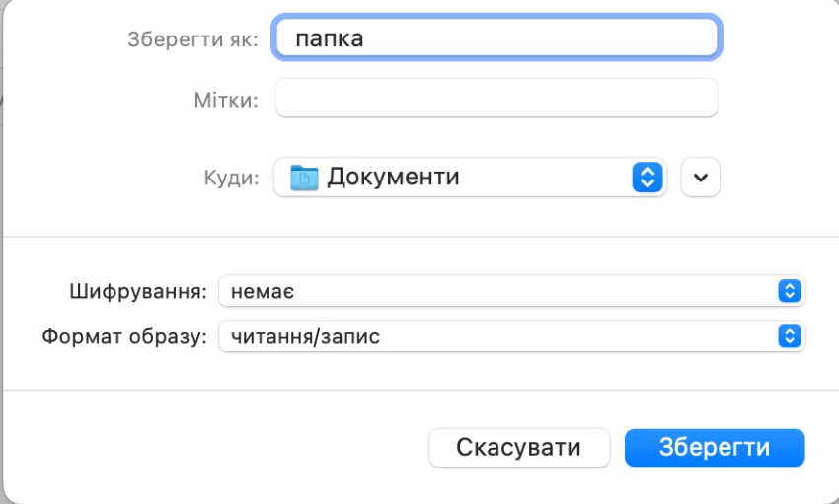Click the blue arrows icon on Шифрування
The height and width of the screenshot is (504, 839).
tap(790, 291)
